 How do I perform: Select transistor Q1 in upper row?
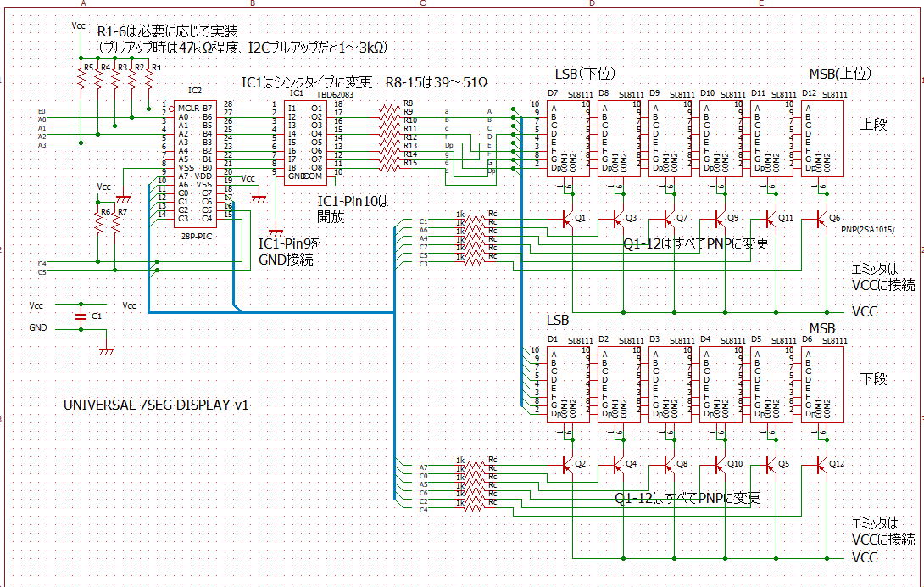pos(568,220)
